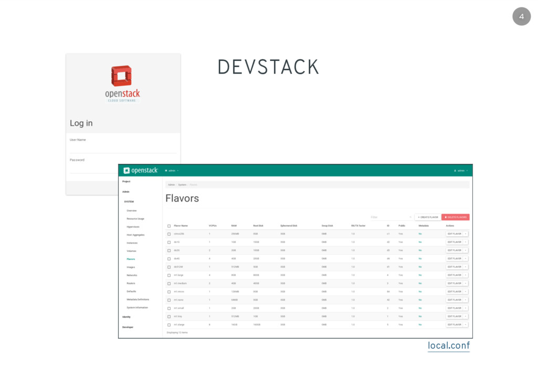Click Edit Flavor in the cirros256 row

click(454, 234)
